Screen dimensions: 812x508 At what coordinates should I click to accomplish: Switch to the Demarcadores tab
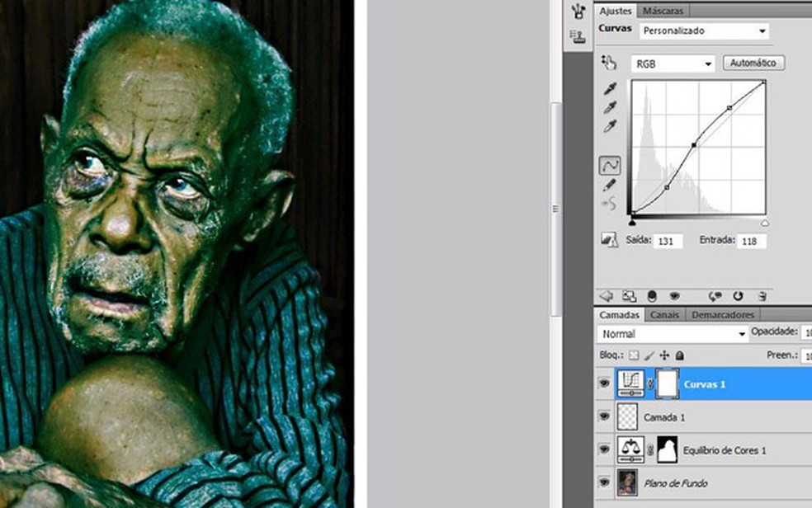click(723, 314)
